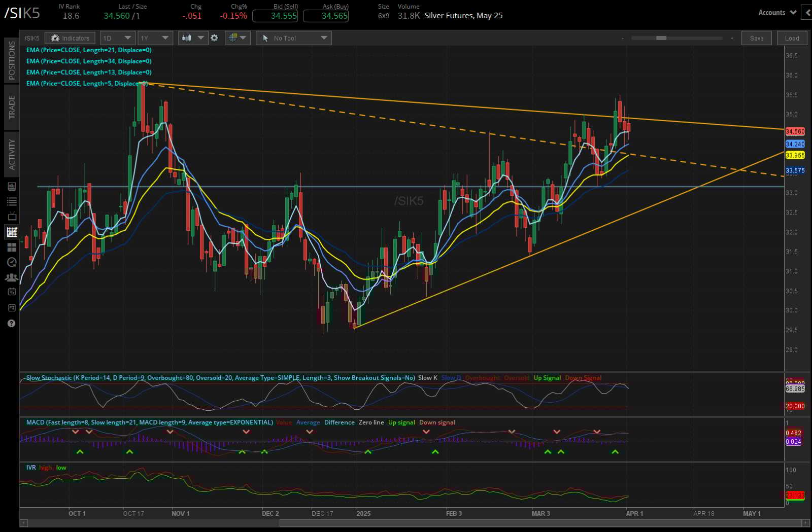Open the Indicators editor
The width and height of the screenshot is (812, 532).
coord(70,38)
